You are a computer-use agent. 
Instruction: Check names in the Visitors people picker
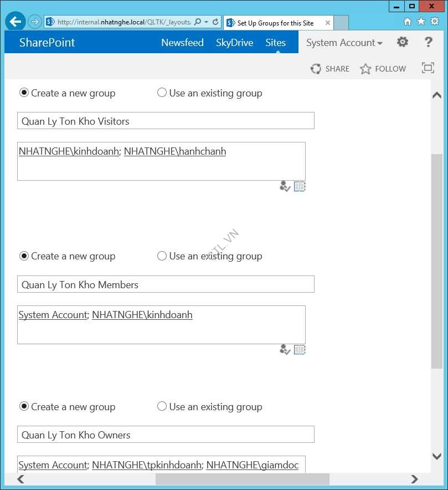[284, 186]
